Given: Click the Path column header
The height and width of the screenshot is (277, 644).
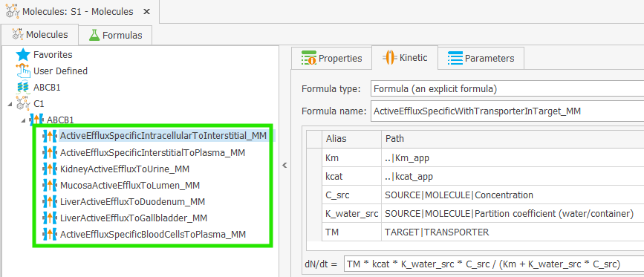Looking at the screenshot, I should pyautogui.click(x=513, y=139).
